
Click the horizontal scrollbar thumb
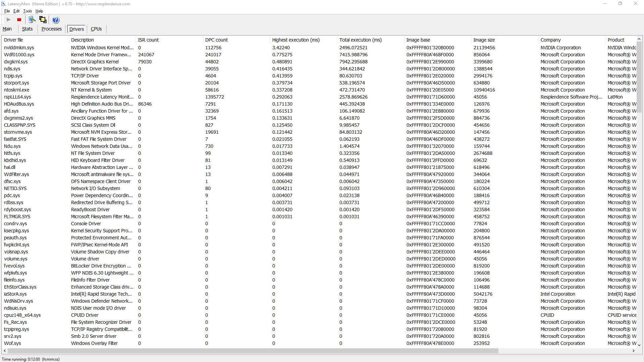pos(253,351)
